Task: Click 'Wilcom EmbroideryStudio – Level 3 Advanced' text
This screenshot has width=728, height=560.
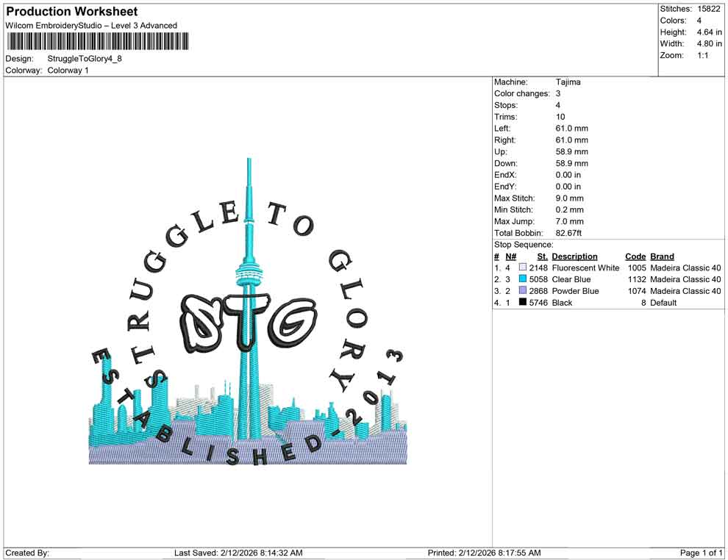Action: point(91,26)
